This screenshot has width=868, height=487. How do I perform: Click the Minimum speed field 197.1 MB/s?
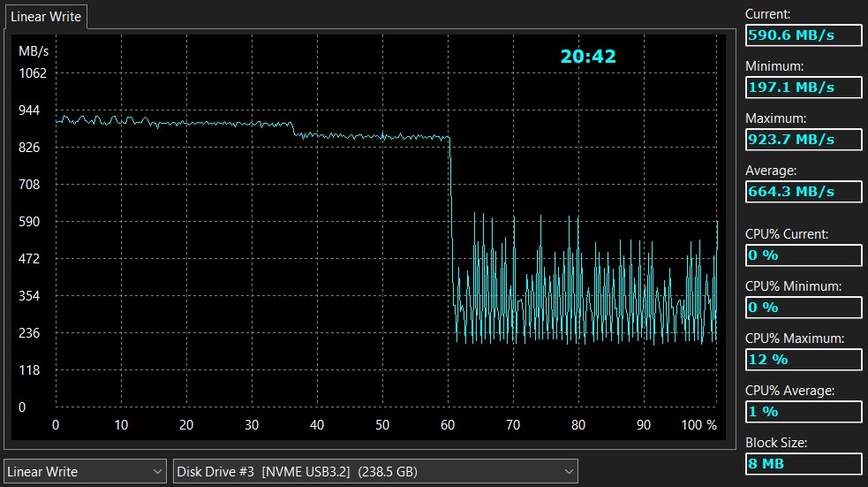tap(804, 88)
